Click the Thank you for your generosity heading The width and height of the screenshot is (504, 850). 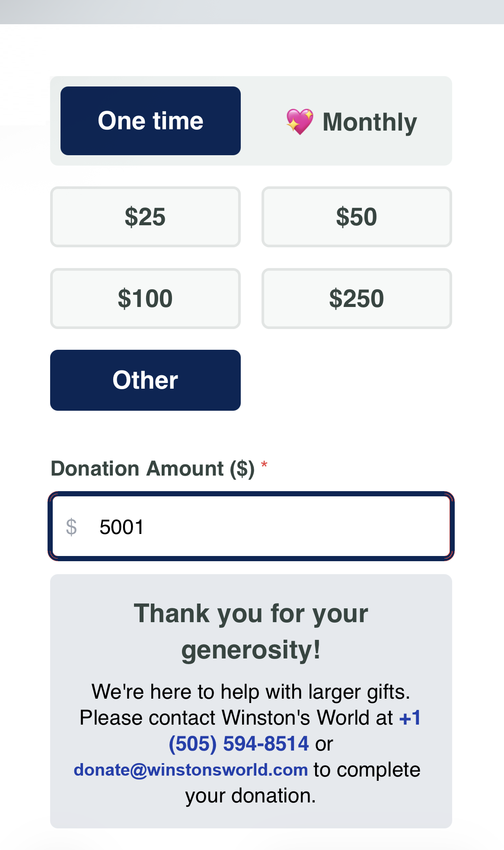point(251,631)
